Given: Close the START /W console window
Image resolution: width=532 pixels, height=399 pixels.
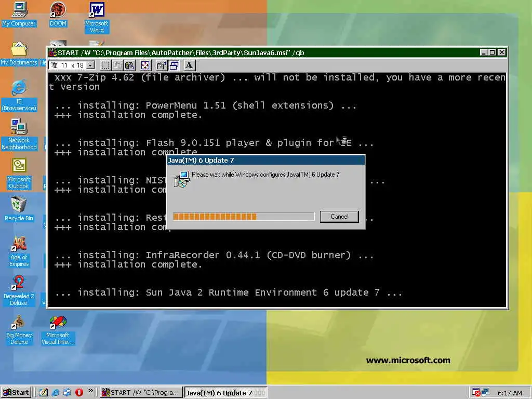Looking at the screenshot, I should (502, 52).
